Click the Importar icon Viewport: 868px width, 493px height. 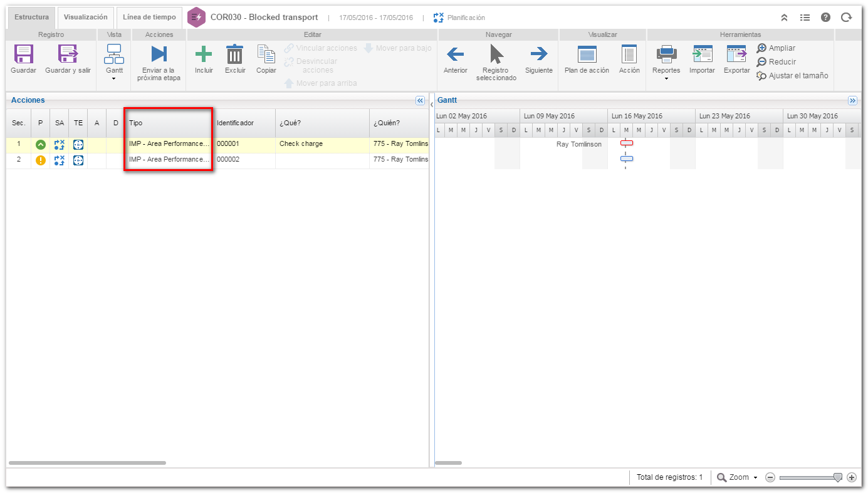702,54
